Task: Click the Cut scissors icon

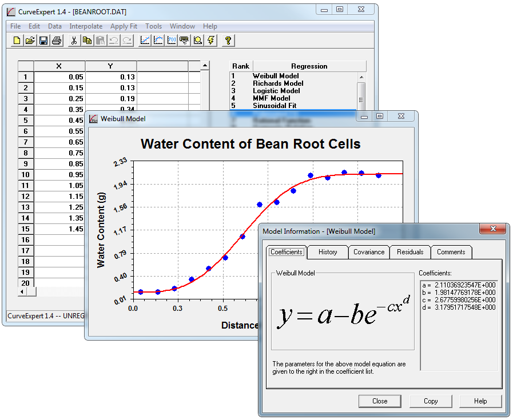Action: tap(74, 40)
